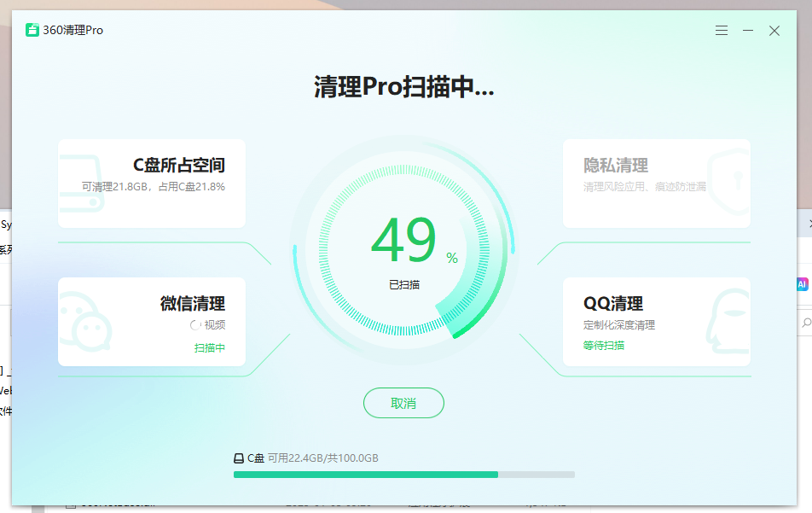Click the 360清理Pro logo icon
The image size is (812, 513).
32,30
